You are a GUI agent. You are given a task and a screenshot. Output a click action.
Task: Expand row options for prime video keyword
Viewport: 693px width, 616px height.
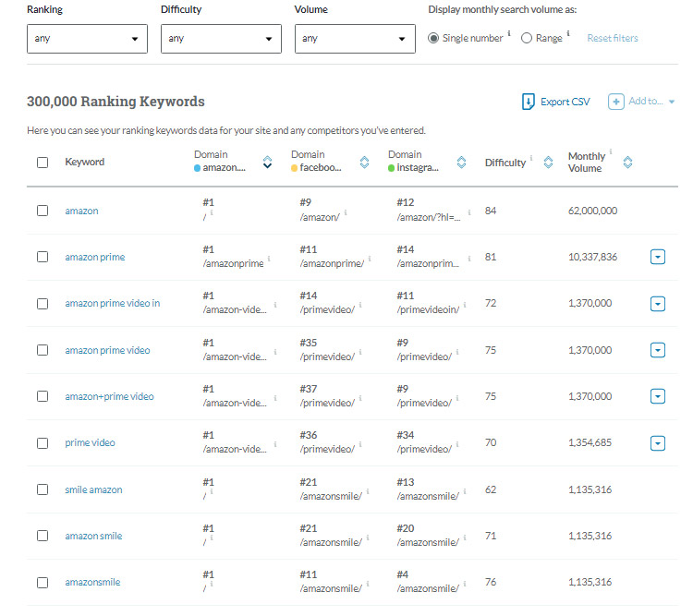(x=658, y=443)
